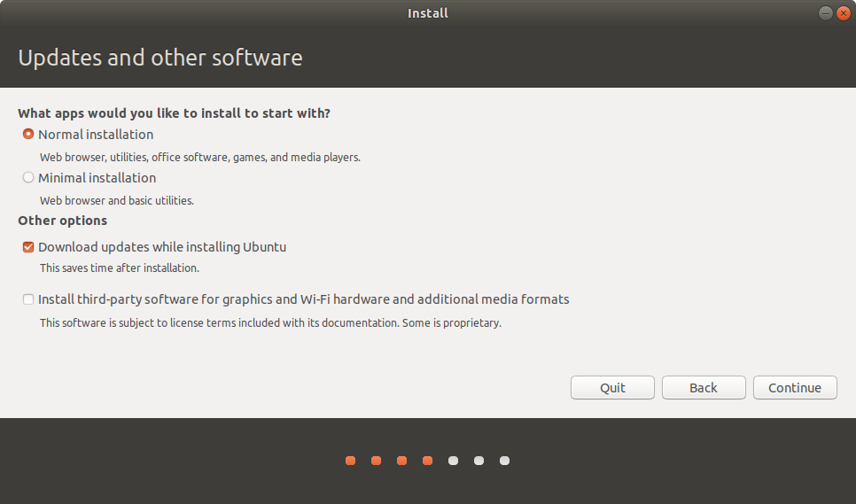The height and width of the screenshot is (504, 856).
Task: Select the Normal installation radio button
Action: pyautogui.click(x=28, y=134)
